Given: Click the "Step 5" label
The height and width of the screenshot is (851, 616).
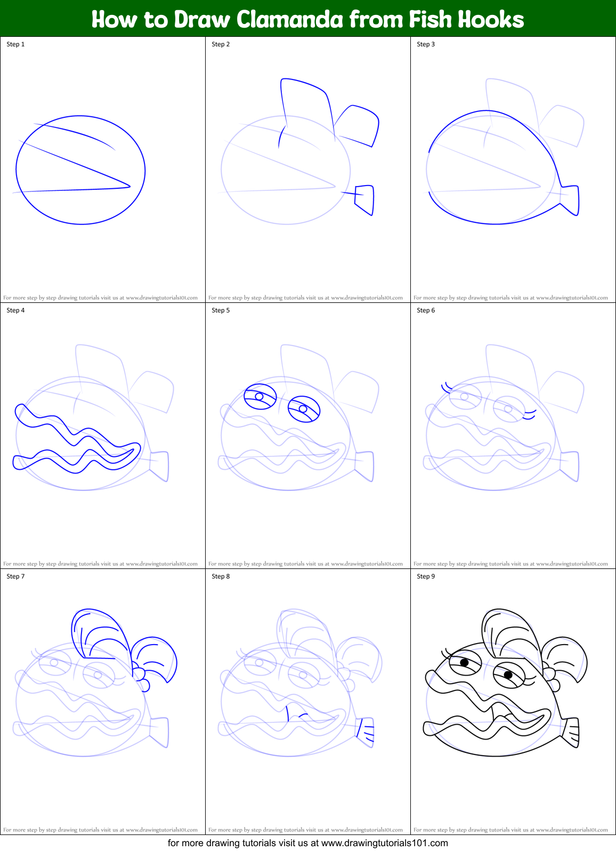Looking at the screenshot, I should (221, 310).
